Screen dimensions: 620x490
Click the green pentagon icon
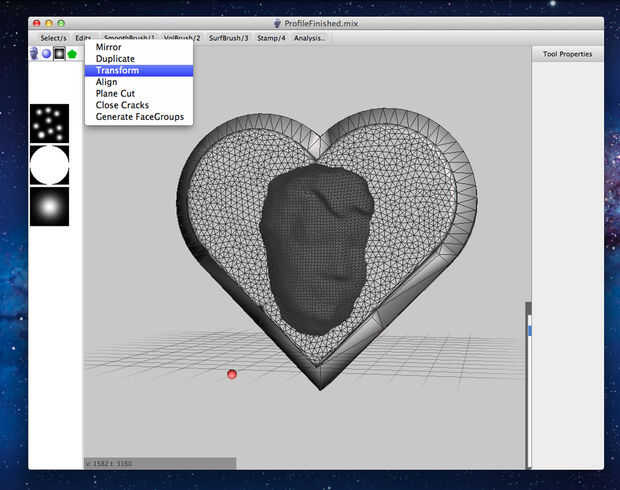click(72, 53)
